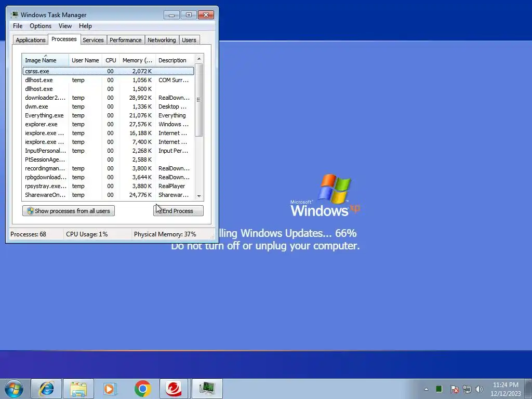Switch to the Users tab
This screenshot has height=399, width=532.
click(x=189, y=40)
